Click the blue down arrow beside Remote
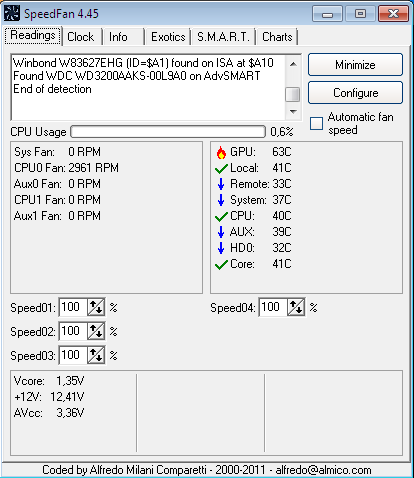 pyautogui.click(x=221, y=184)
